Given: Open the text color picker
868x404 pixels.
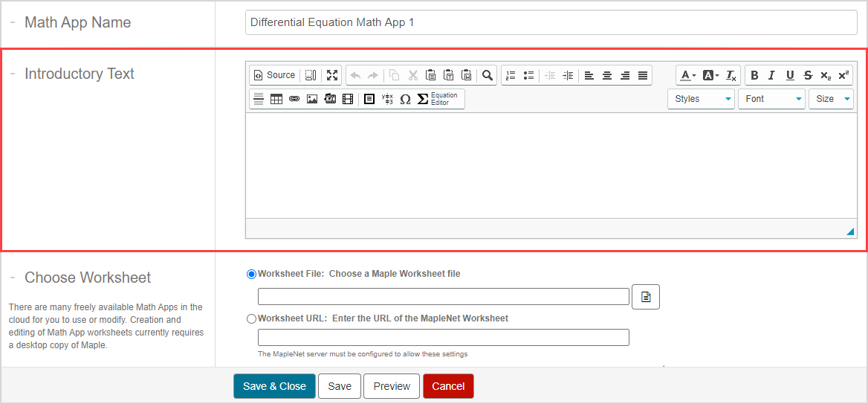Looking at the screenshot, I should (687, 75).
